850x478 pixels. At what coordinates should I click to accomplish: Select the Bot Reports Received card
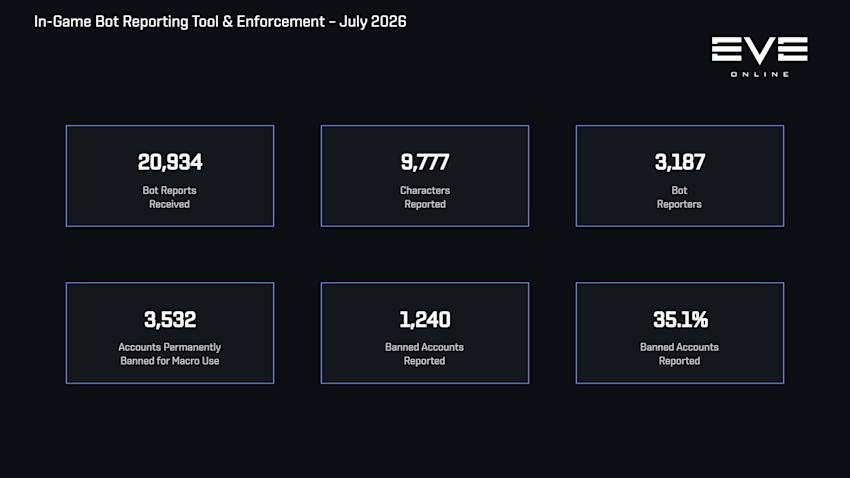(x=170, y=176)
